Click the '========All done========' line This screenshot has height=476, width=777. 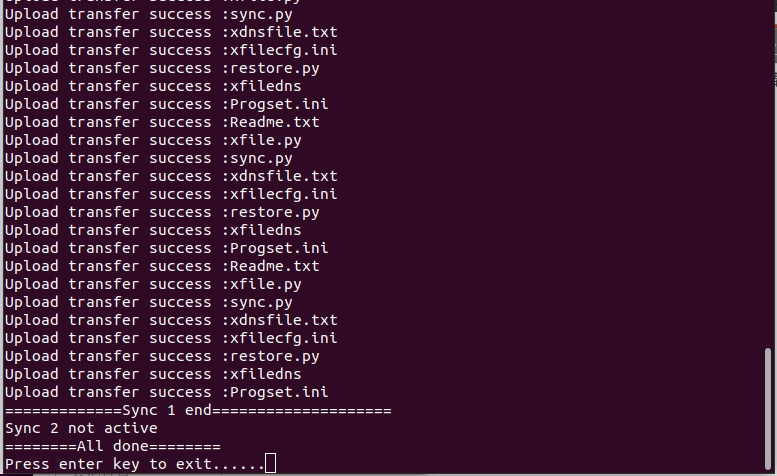click(x=112, y=446)
